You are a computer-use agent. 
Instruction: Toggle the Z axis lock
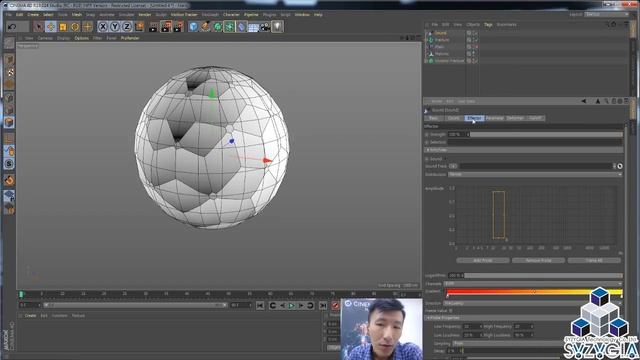[127, 27]
